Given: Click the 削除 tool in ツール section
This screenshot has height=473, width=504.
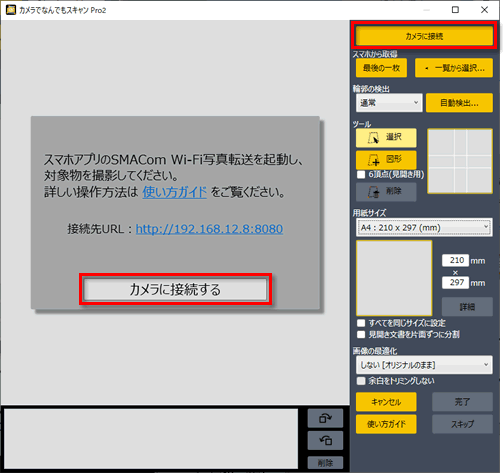Looking at the screenshot, I should point(386,192).
